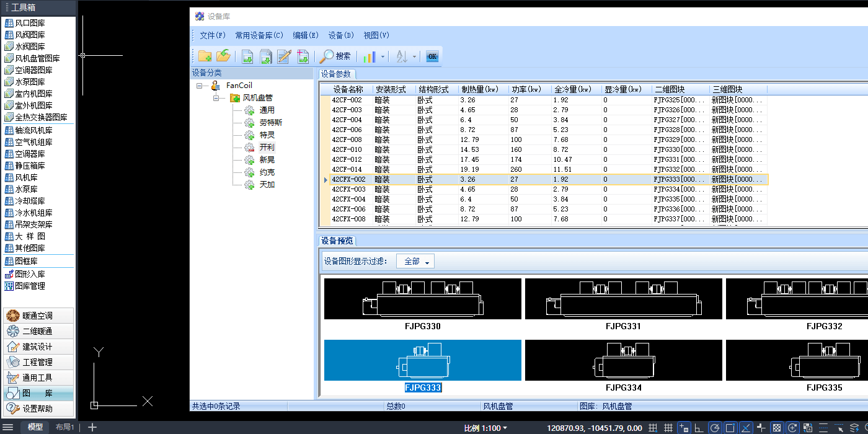Screen dimensions: 868x434
Task: Click the OK button in the toolbar
Action: [x=432, y=56]
